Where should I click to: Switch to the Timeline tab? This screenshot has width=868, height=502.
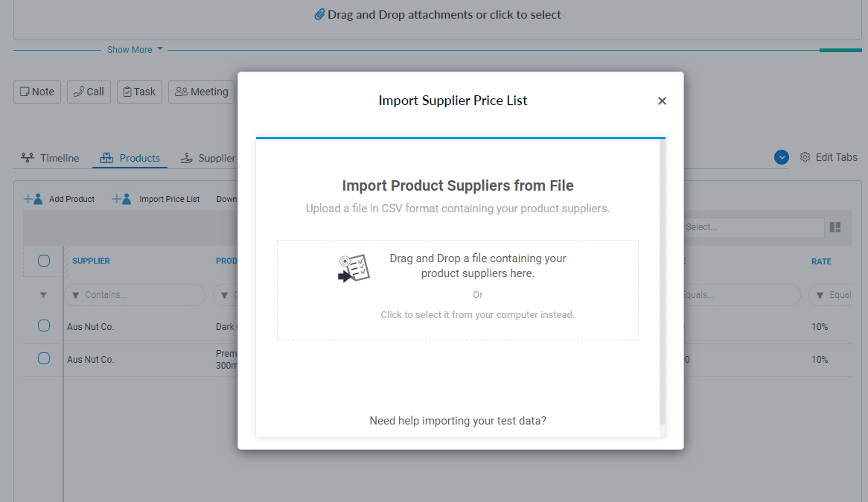coord(50,158)
